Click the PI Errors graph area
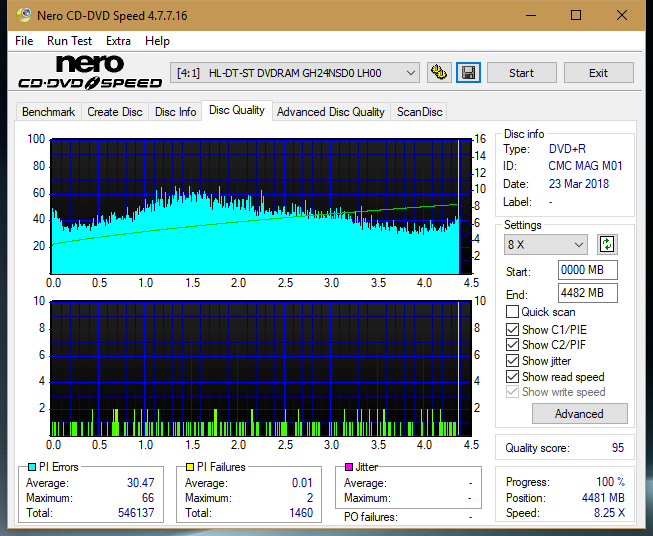Viewport: 653px width, 536px height. (x=261, y=207)
